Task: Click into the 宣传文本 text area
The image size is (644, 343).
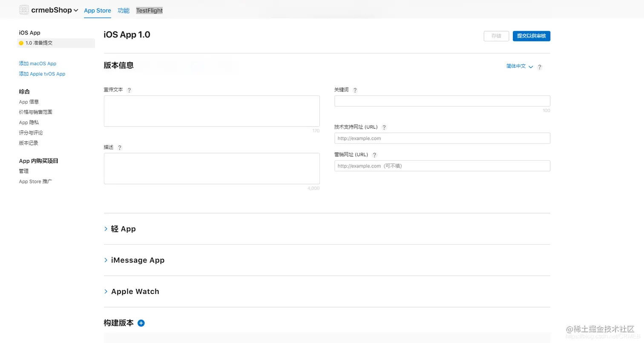Action: tap(212, 111)
